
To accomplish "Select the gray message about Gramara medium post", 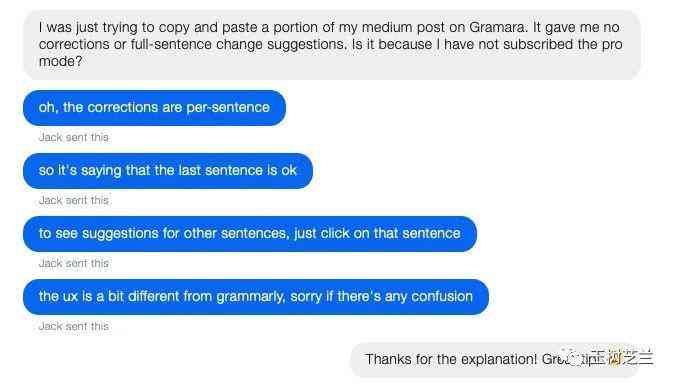I will (332, 44).
